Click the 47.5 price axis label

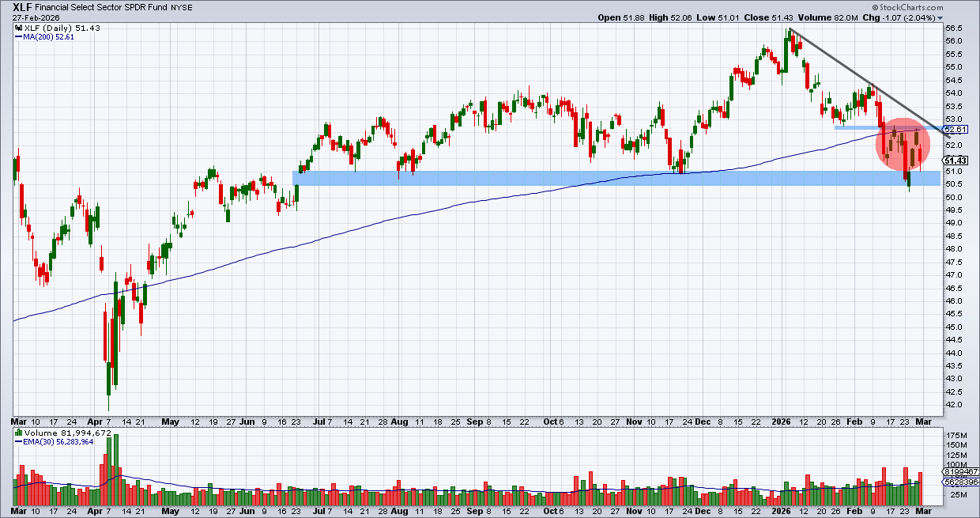point(953,262)
